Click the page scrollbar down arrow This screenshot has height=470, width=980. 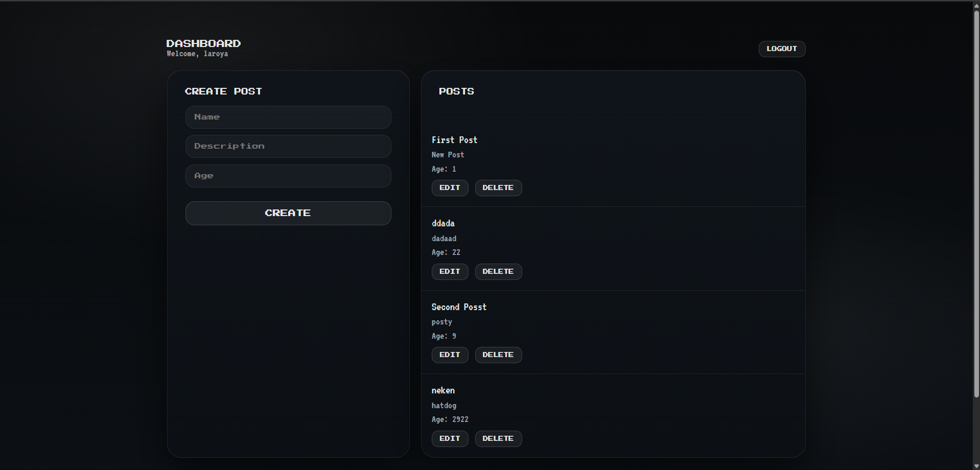pos(976,466)
